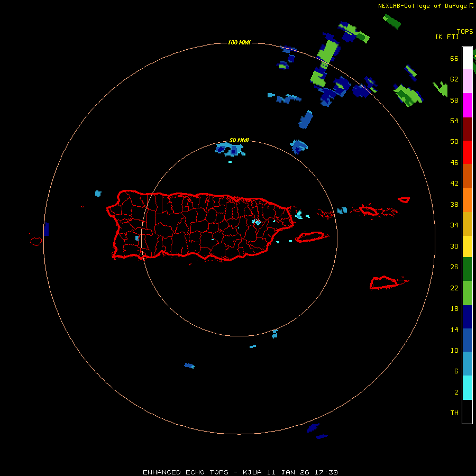Select the dark red legend swatch
The width and height of the screenshot is (476, 476).
(467, 129)
